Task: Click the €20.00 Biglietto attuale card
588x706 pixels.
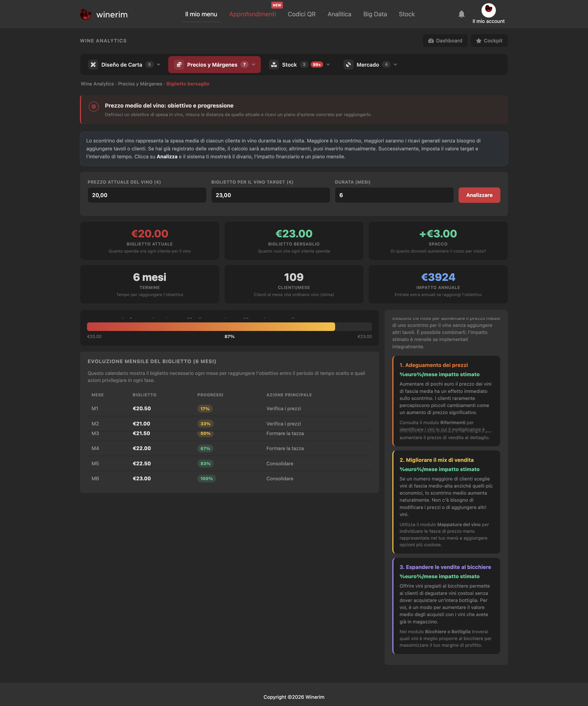Action: point(150,241)
